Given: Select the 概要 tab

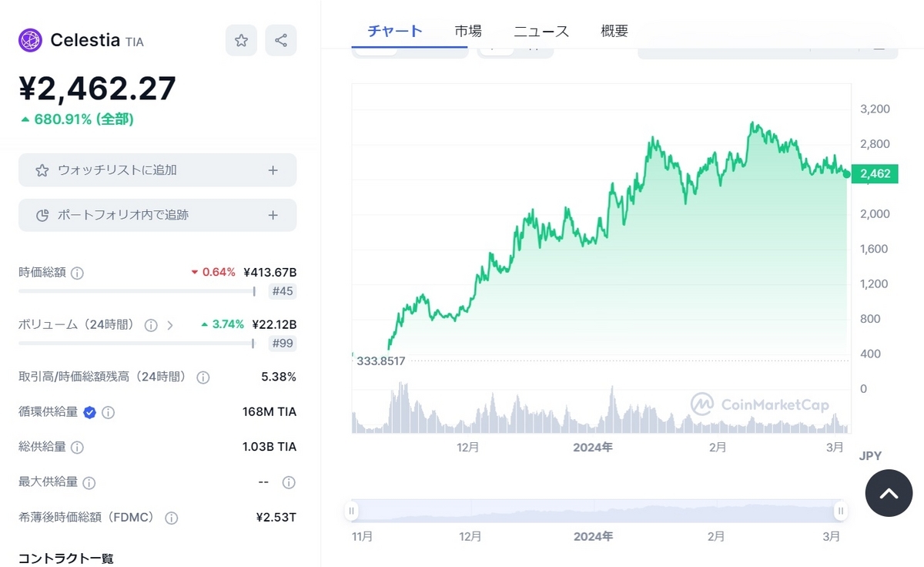Looking at the screenshot, I should pos(614,31).
